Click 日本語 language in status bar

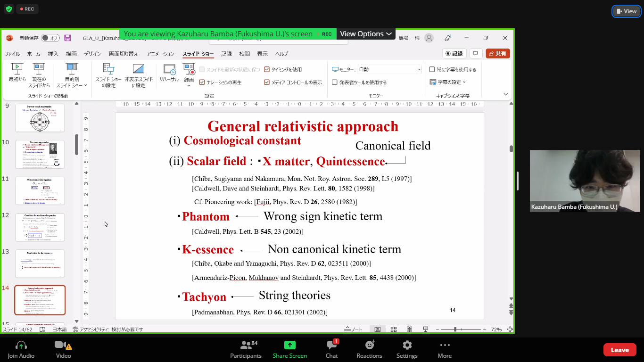(x=59, y=329)
